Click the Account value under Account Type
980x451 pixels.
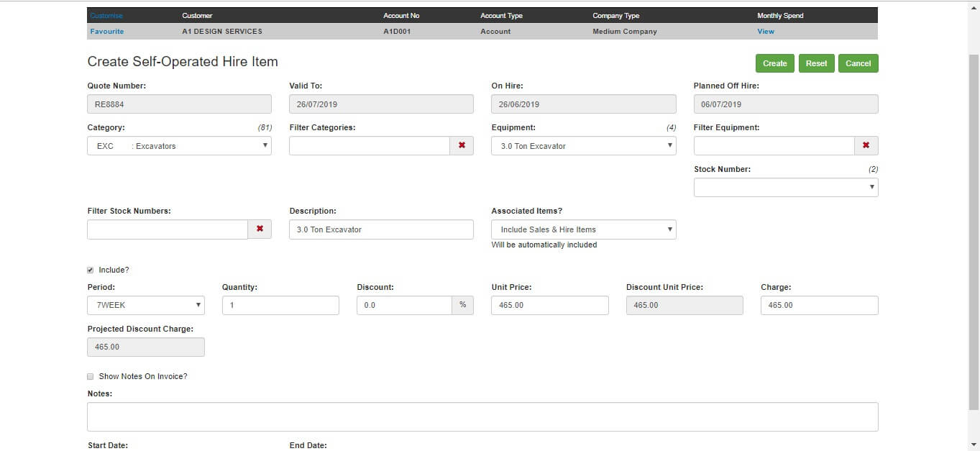(x=495, y=32)
